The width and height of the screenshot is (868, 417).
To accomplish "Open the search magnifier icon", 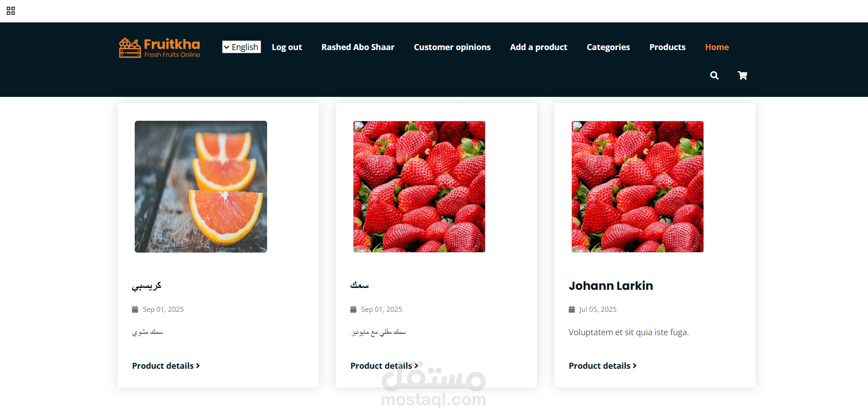I will 714,75.
